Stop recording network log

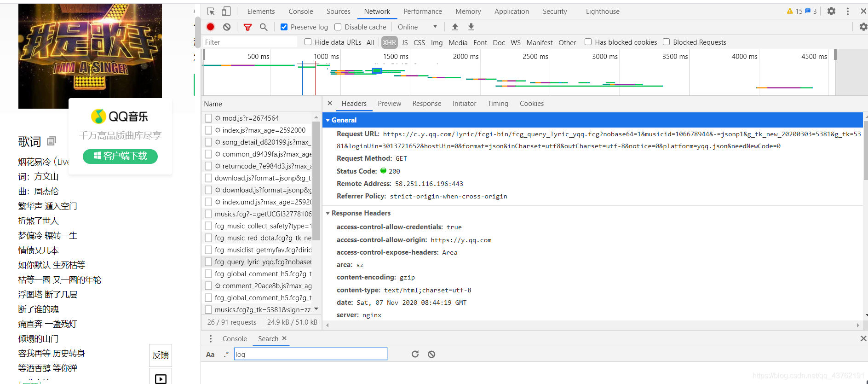pos(211,27)
